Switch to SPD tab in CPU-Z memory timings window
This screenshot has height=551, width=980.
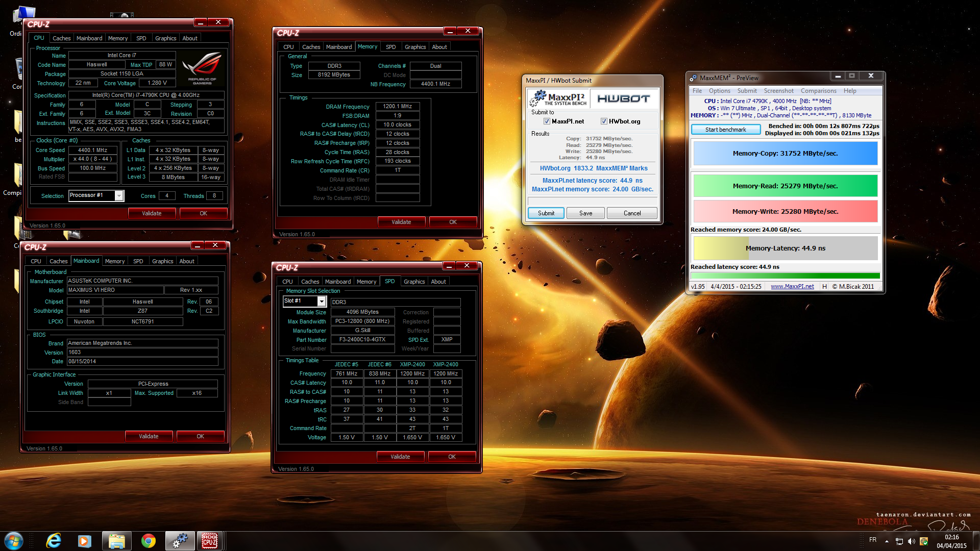pyautogui.click(x=390, y=47)
